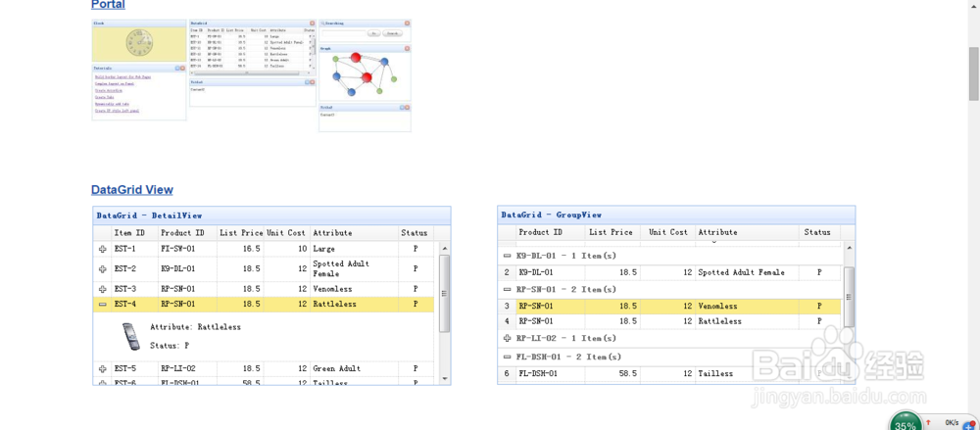Viewport: 980px width, 430px height.
Task: Select the EST-1 item ID cell
Action: (x=134, y=249)
